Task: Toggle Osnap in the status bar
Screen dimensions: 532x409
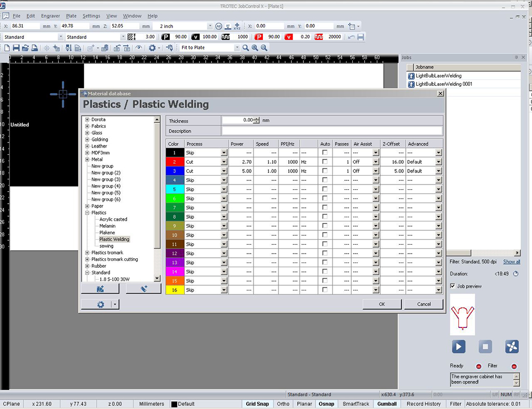Action: point(326,404)
